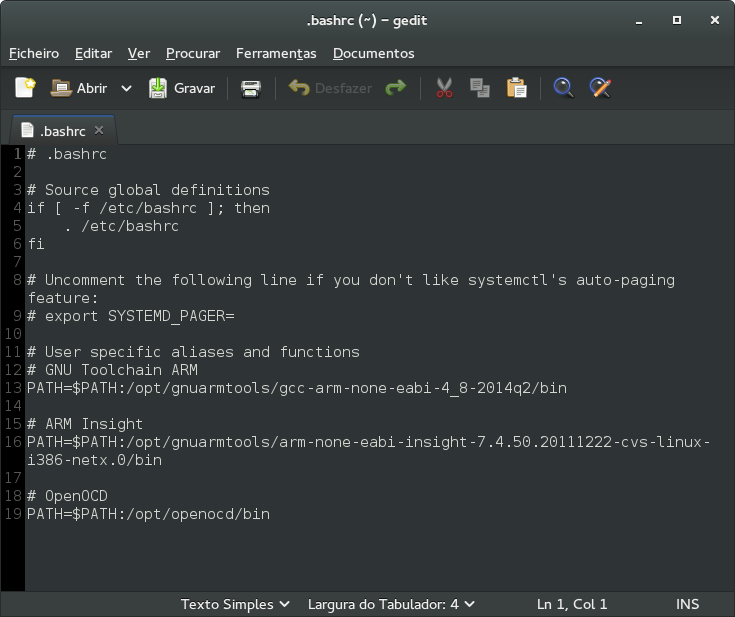Close the .bashrc tab

point(98,130)
